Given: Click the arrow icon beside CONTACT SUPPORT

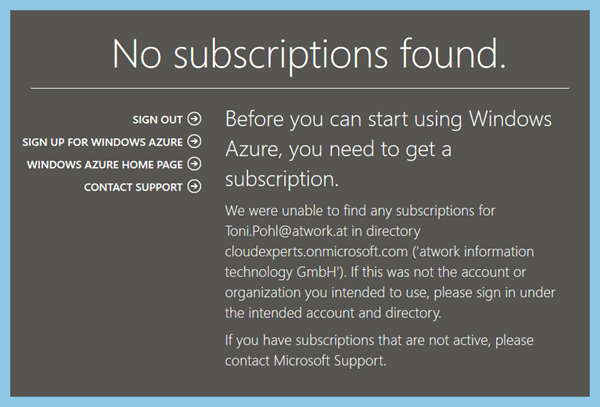Looking at the screenshot, I should point(194,186).
